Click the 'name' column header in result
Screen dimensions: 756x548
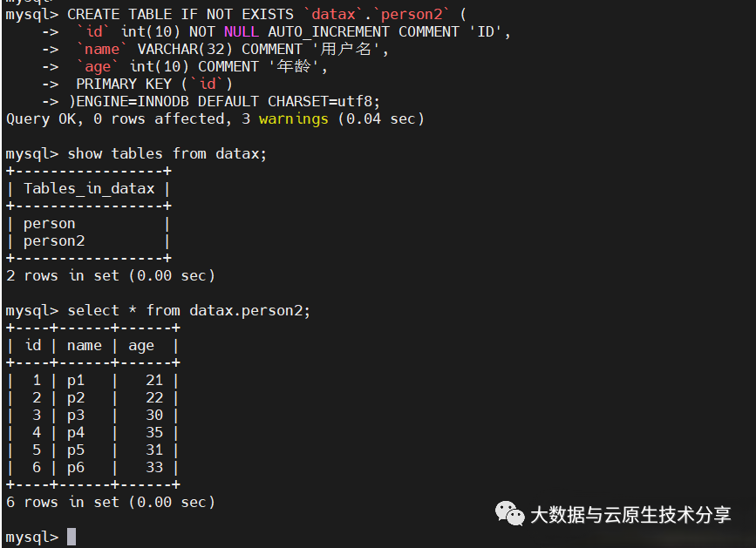(85, 345)
